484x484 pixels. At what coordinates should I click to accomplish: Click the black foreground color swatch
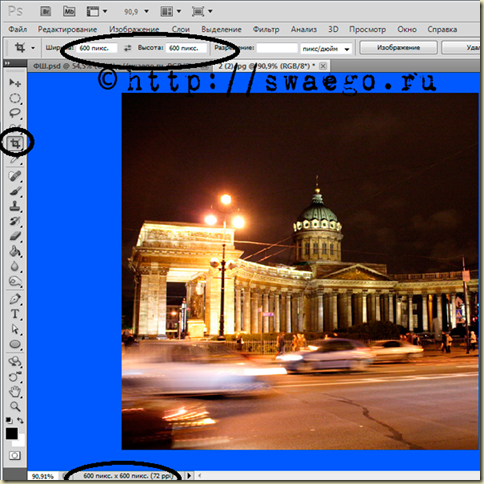[x=12, y=433]
